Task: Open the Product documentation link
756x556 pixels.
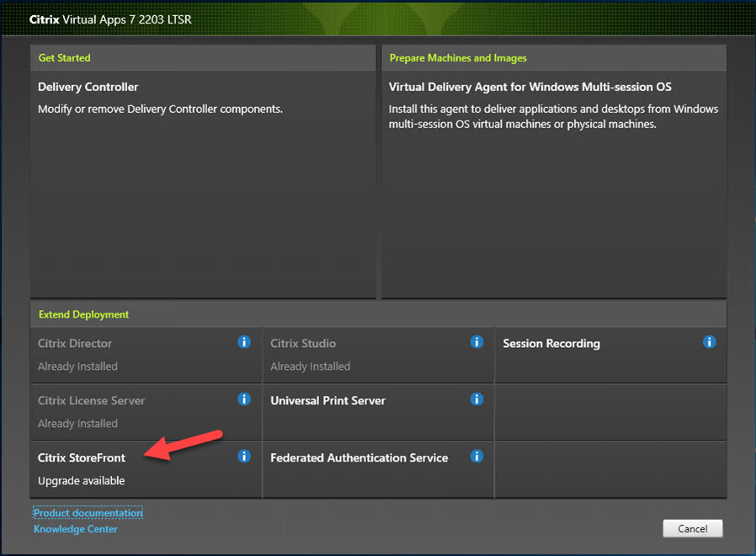Action: [88, 512]
